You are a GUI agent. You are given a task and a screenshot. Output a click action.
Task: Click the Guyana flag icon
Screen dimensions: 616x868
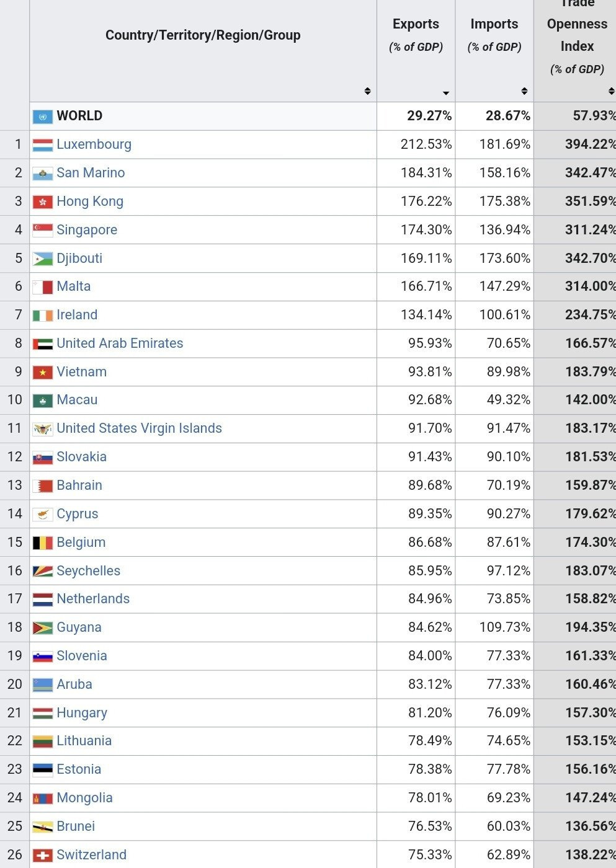pyautogui.click(x=43, y=628)
